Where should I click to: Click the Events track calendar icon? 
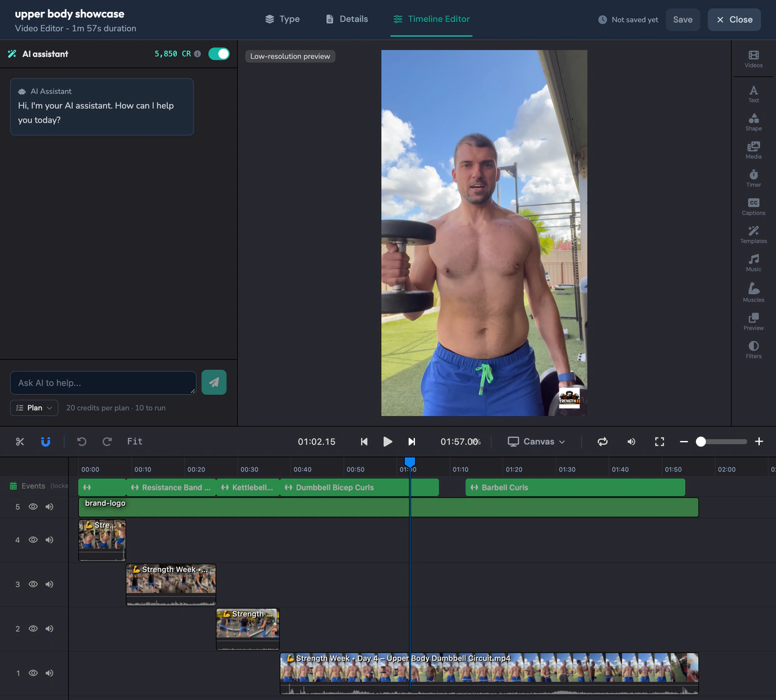click(13, 486)
